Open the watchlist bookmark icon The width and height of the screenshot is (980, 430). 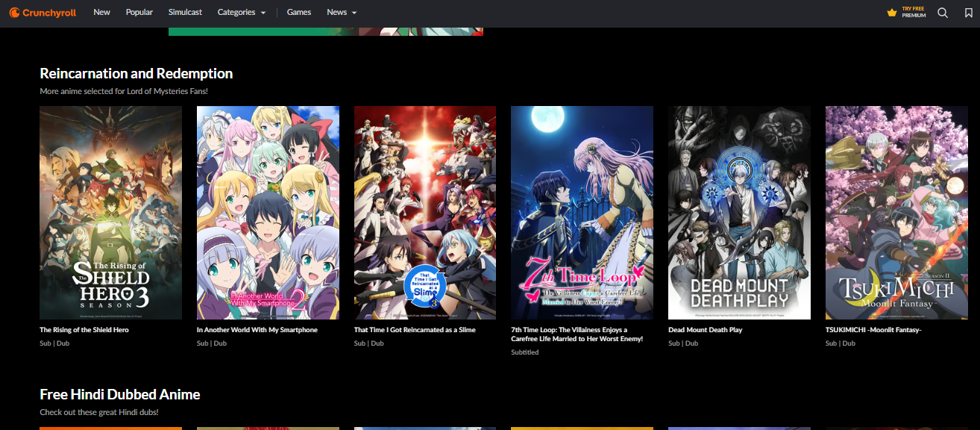tap(970, 13)
